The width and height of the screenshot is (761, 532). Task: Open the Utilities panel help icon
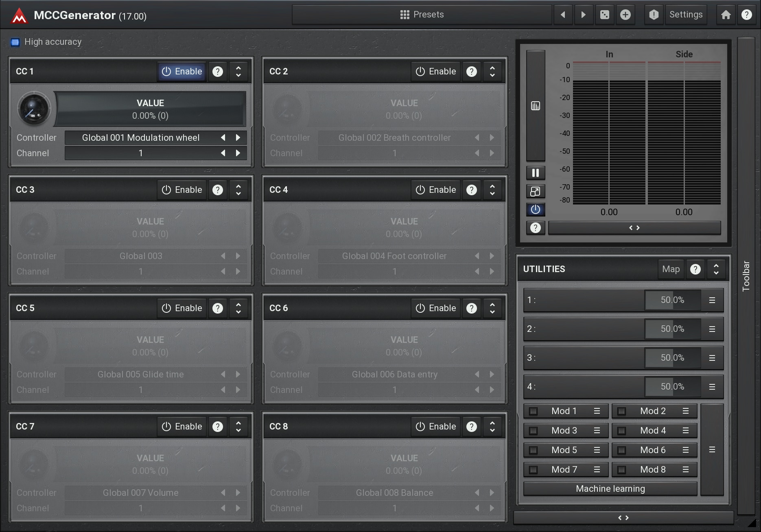coord(695,269)
